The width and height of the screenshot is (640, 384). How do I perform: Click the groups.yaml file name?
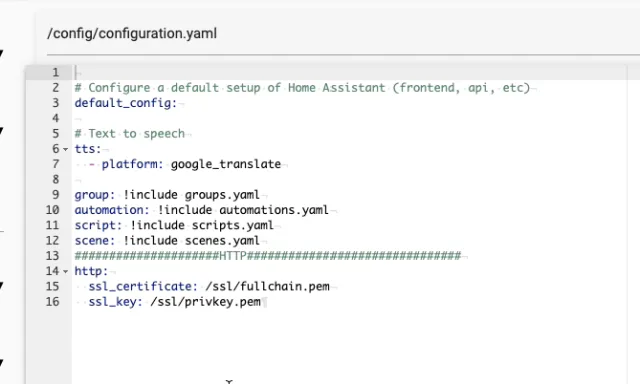coord(222,195)
